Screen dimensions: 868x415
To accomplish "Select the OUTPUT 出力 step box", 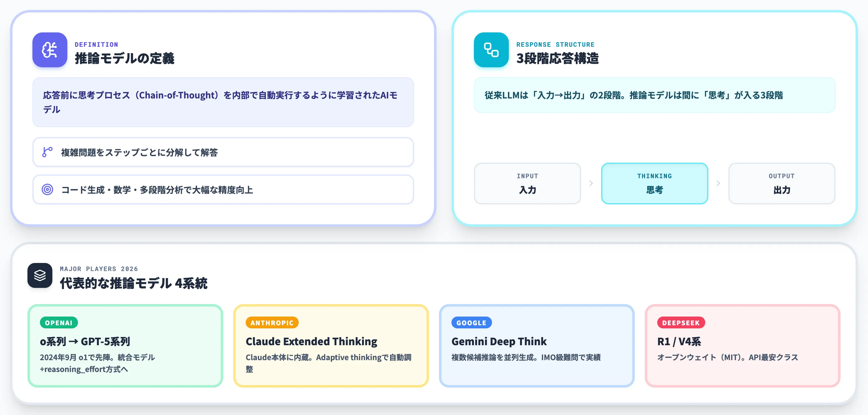I will [x=782, y=184].
